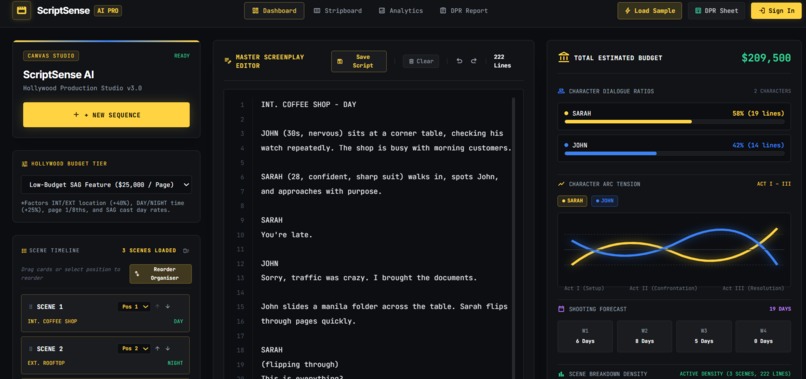This screenshot has height=379, width=806.
Task: Click the Load Sample button
Action: tap(649, 11)
